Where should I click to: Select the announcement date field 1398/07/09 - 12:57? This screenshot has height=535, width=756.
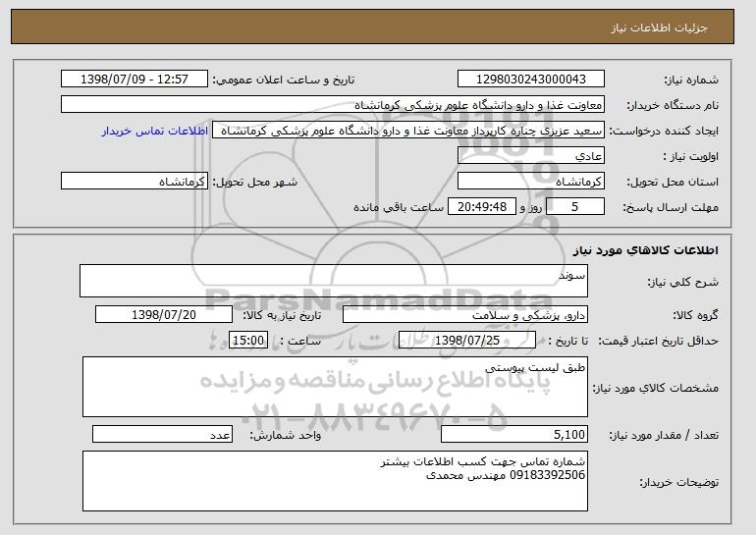click(135, 80)
